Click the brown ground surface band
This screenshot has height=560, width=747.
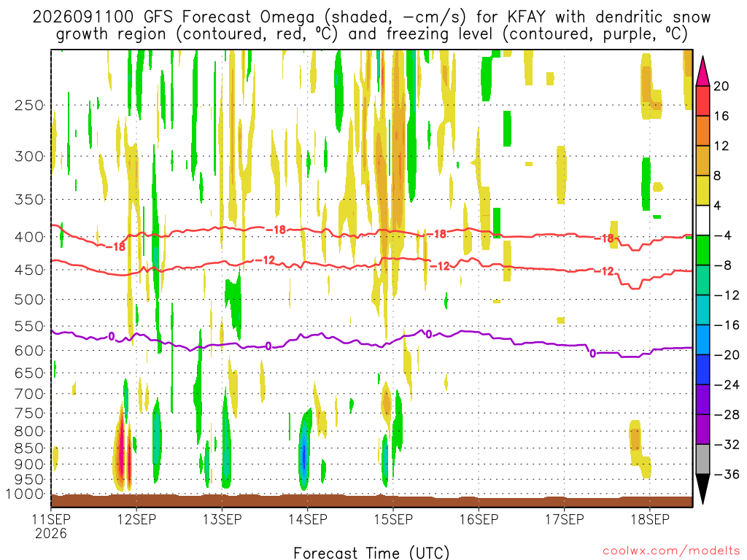click(371, 501)
